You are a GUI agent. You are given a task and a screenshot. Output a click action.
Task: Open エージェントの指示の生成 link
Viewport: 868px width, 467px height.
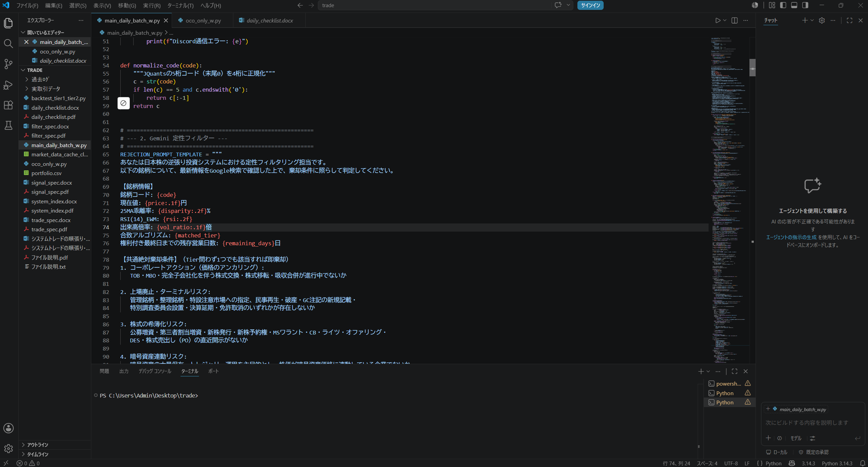pyautogui.click(x=791, y=237)
